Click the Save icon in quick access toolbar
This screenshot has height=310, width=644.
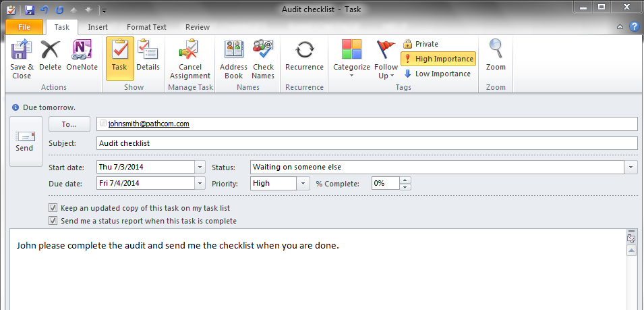pyautogui.click(x=30, y=9)
